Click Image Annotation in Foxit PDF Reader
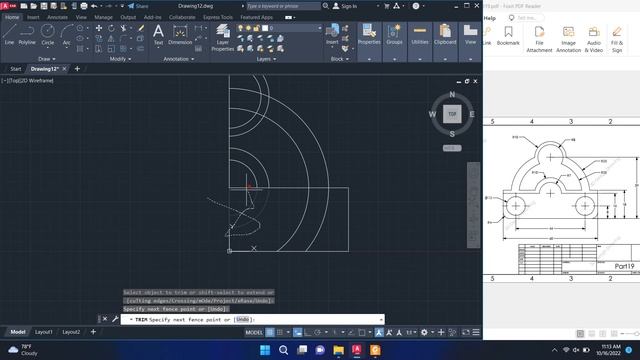640x360 pixels. tap(568, 39)
